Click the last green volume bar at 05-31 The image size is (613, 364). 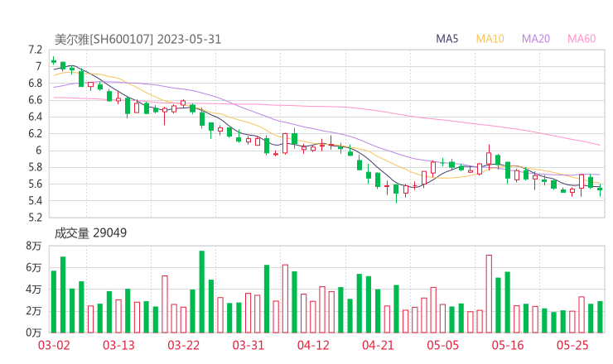600,317
